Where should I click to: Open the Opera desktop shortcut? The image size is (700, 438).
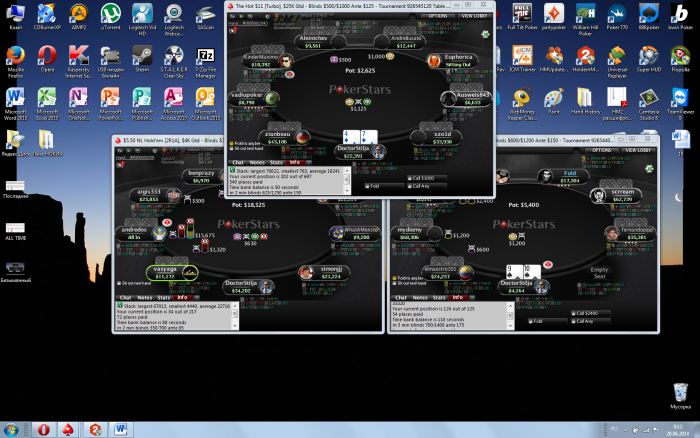point(47,57)
